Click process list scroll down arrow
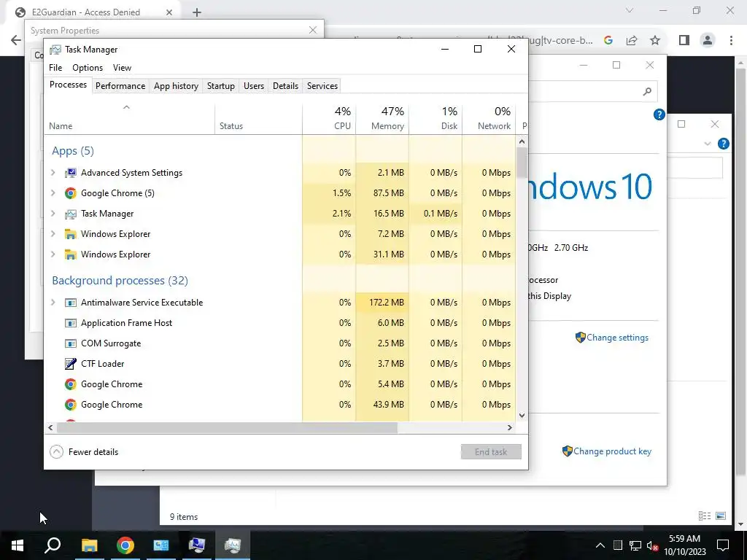The width and height of the screenshot is (747, 560). click(522, 415)
